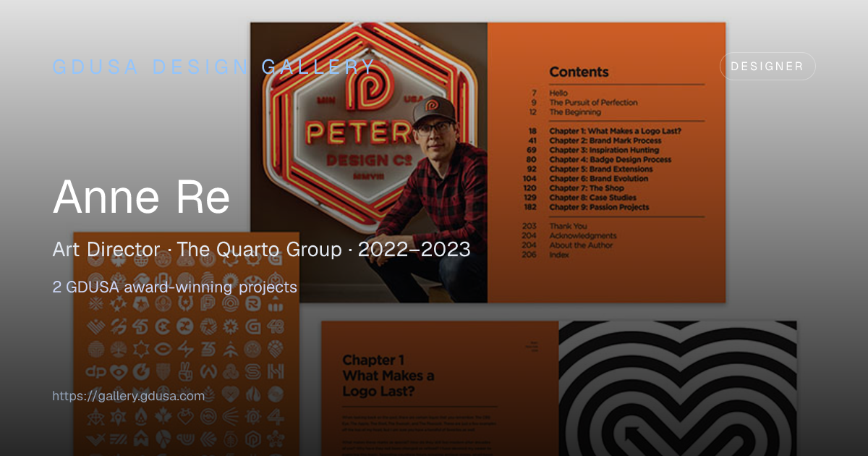The height and width of the screenshot is (456, 868).
Task: Click the large Chapter 1 heading on the lower spread
Action: pos(388,376)
